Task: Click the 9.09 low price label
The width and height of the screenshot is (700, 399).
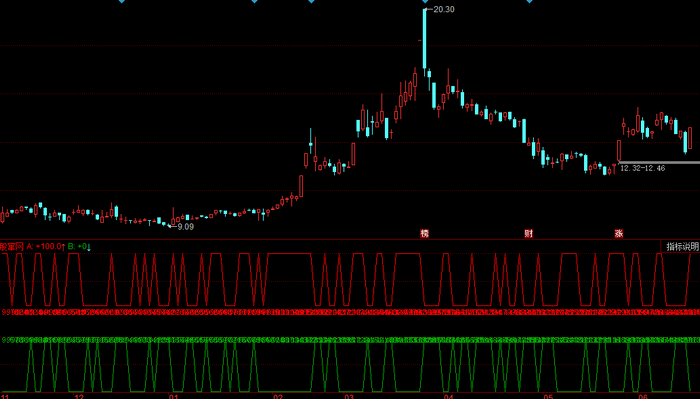Action: pyautogui.click(x=186, y=227)
